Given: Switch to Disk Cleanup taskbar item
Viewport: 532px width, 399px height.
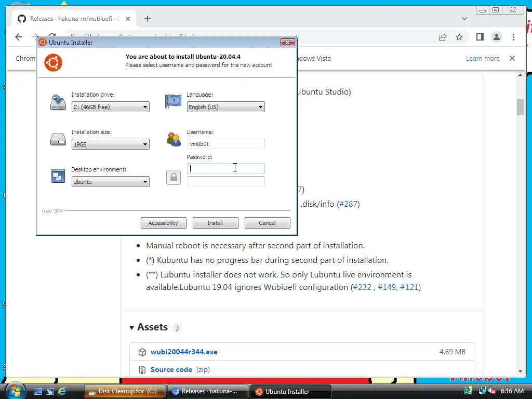Looking at the screenshot, I should click(125, 391).
